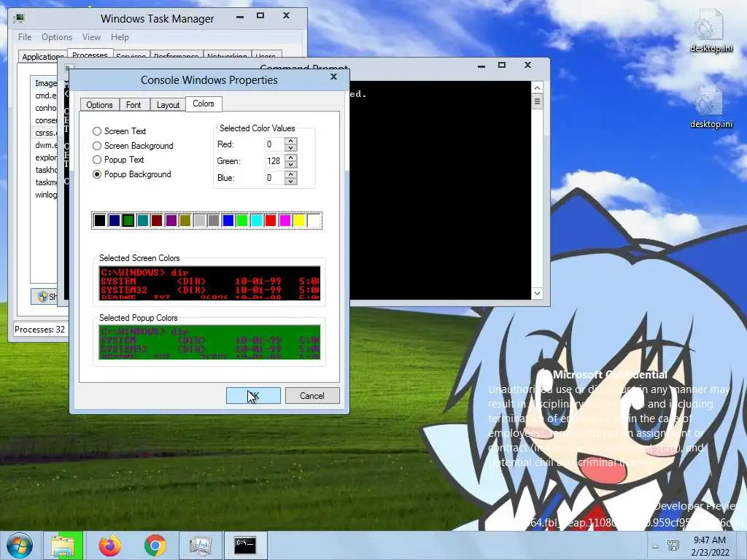Screen dimensions: 747x560
Task: Open the File menu in Task Manager
Action: click(x=25, y=37)
